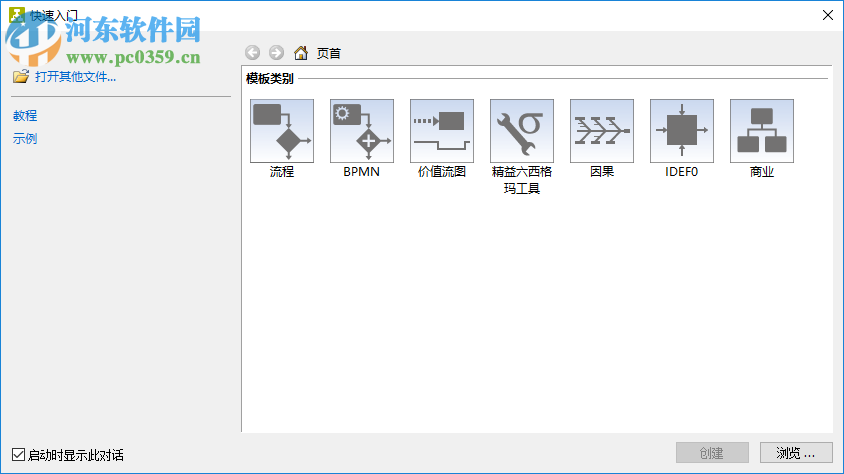Open the 示例 link

pos(25,139)
